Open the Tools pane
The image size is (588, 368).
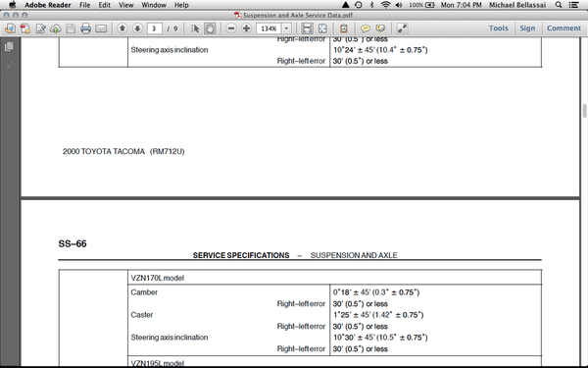tap(499, 28)
